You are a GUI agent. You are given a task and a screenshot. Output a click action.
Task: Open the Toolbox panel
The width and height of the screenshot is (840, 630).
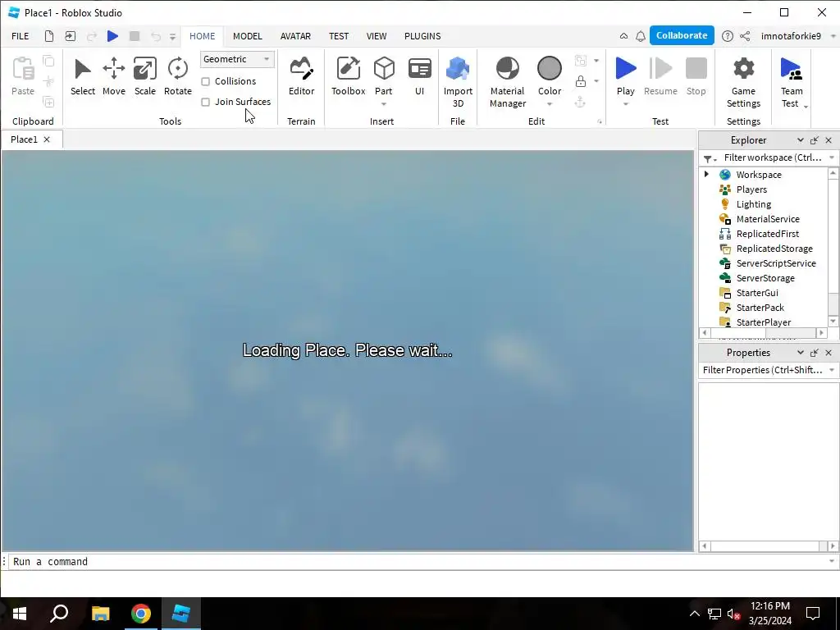click(348, 76)
